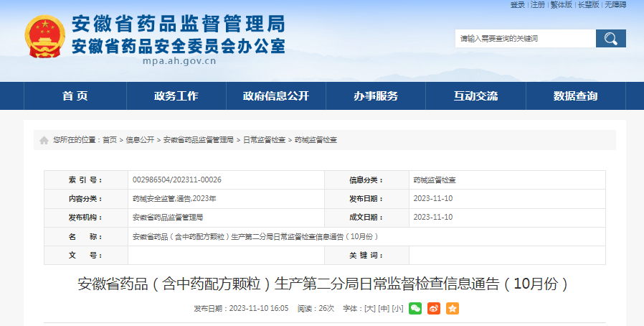Enable 长辈版 elder-friendly mode
This screenshot has height=326, width=644.
tap(589, 5)
